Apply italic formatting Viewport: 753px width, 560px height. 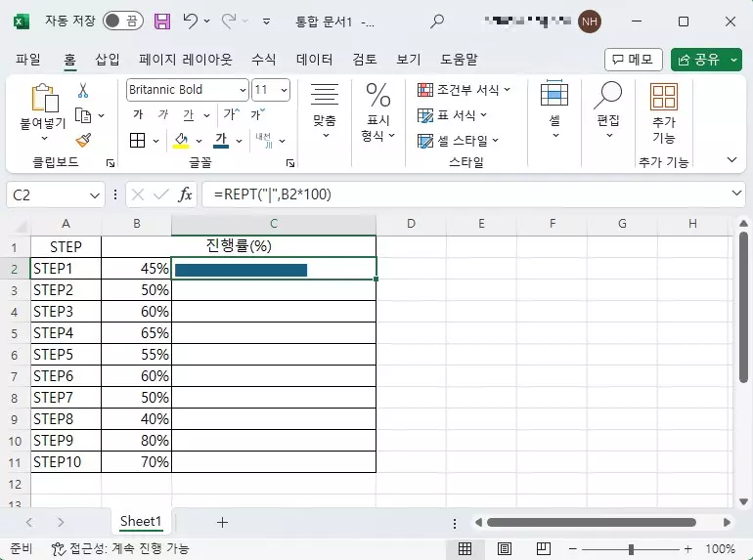tap(163, 114)
